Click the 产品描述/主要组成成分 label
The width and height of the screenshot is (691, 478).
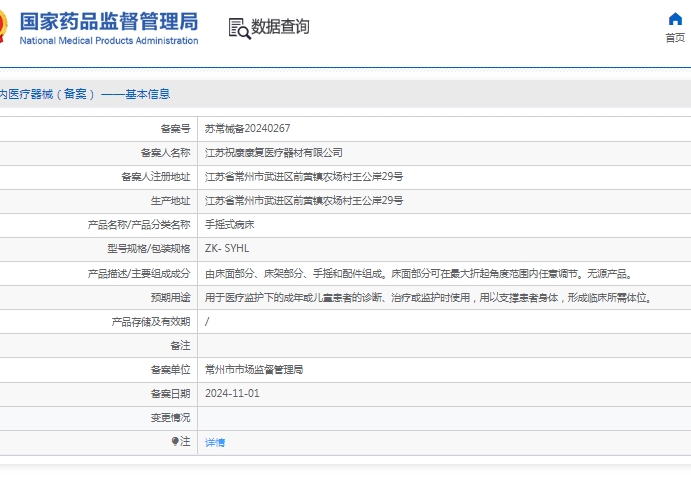(x=139, y=274)
